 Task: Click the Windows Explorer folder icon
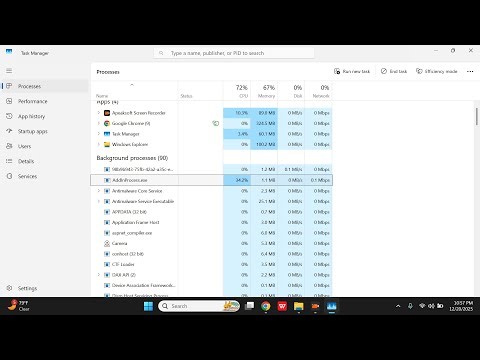pos(107,144)
